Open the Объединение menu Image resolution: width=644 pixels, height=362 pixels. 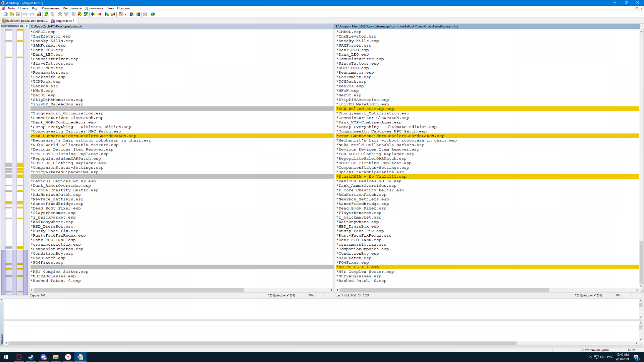point(50,8)
